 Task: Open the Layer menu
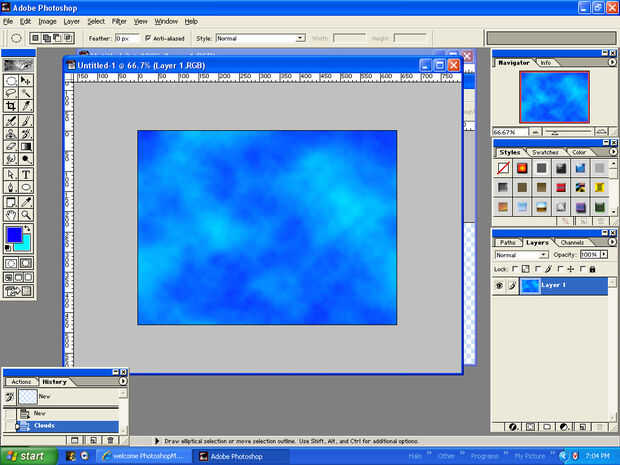click(72, 21)
